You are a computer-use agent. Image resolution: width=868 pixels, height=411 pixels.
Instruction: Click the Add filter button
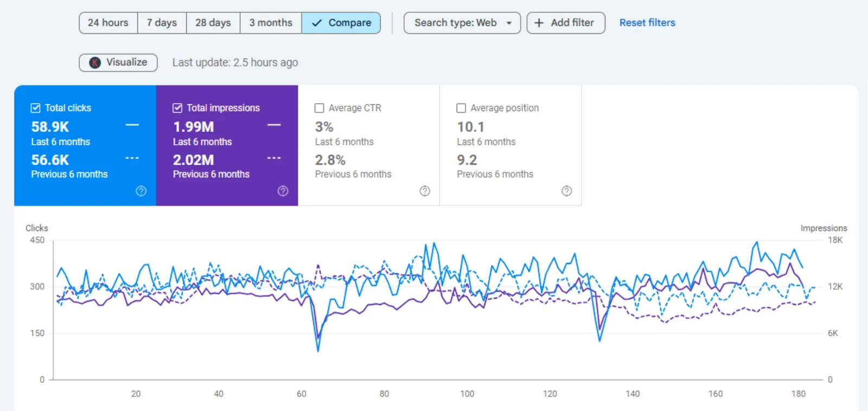566,23
